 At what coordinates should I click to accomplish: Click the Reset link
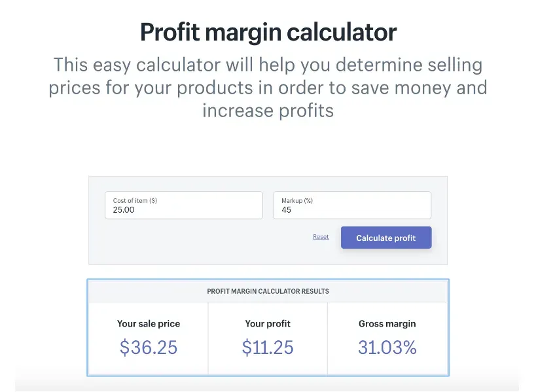click(x=321, y=237)
